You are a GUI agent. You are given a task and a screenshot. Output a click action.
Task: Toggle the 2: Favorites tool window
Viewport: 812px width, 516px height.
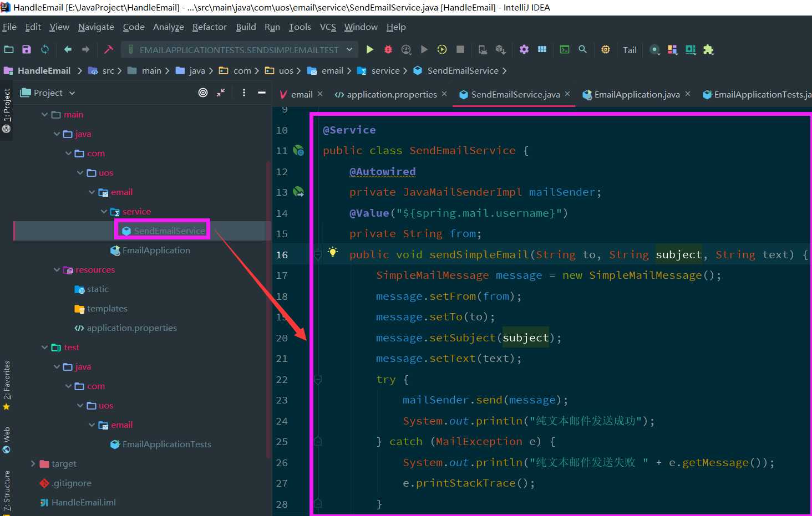point(7,385)
